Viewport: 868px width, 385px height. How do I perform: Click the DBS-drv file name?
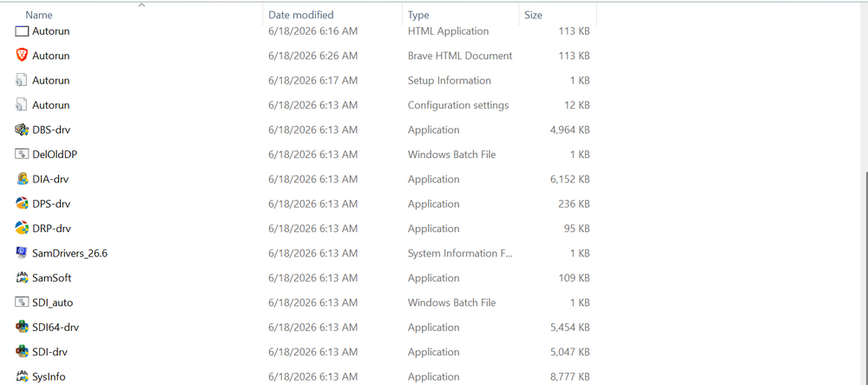pyautogui.click(x=51, y=129)
